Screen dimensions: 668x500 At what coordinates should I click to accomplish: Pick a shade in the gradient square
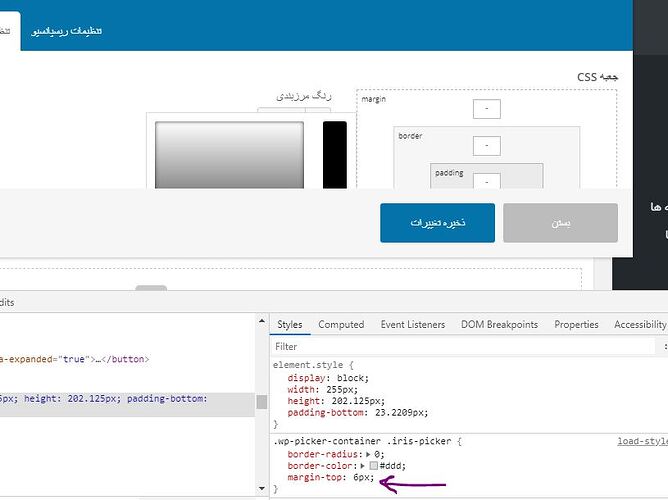coord(229,155)
